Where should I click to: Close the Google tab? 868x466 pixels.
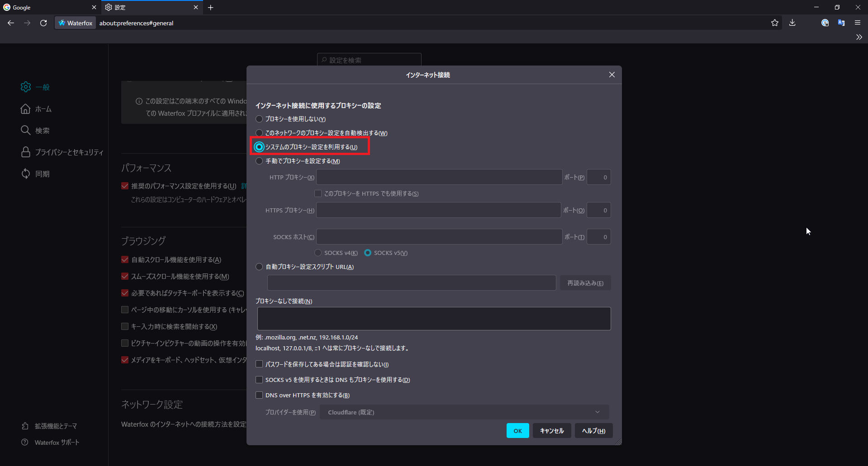click(x=94, y=7)
